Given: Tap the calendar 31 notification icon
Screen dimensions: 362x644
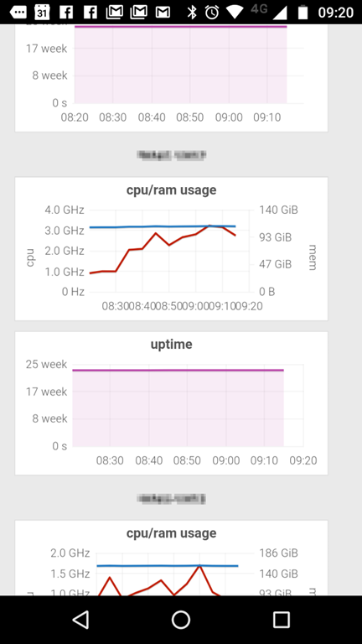Looking at the screenshot, I should pyautogui.click(x=42, y=13).
